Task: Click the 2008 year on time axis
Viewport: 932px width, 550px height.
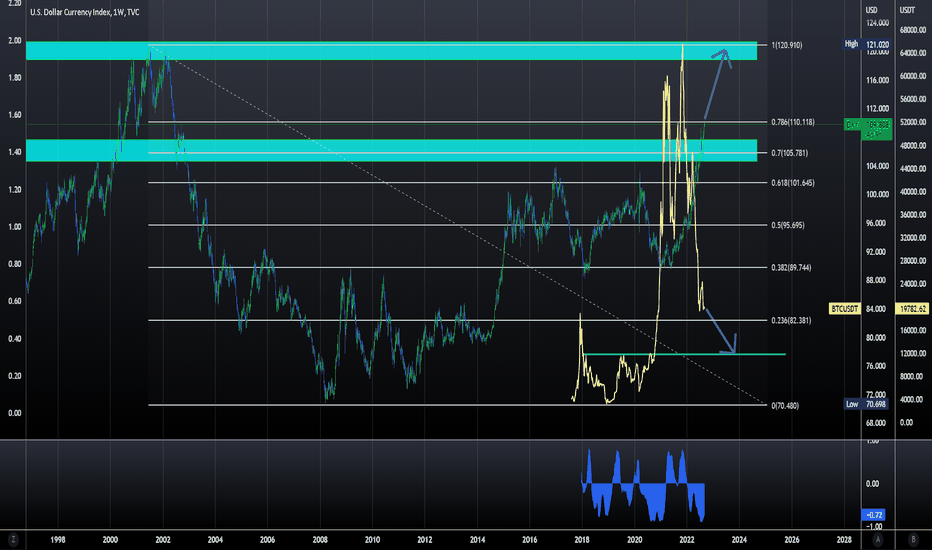Action: click(320, 540)
